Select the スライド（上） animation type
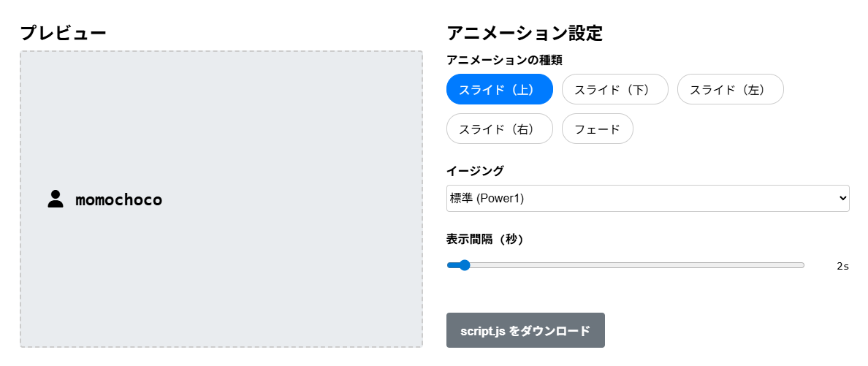The width and height of the screenshot is (868, 366). click(499, 90)
